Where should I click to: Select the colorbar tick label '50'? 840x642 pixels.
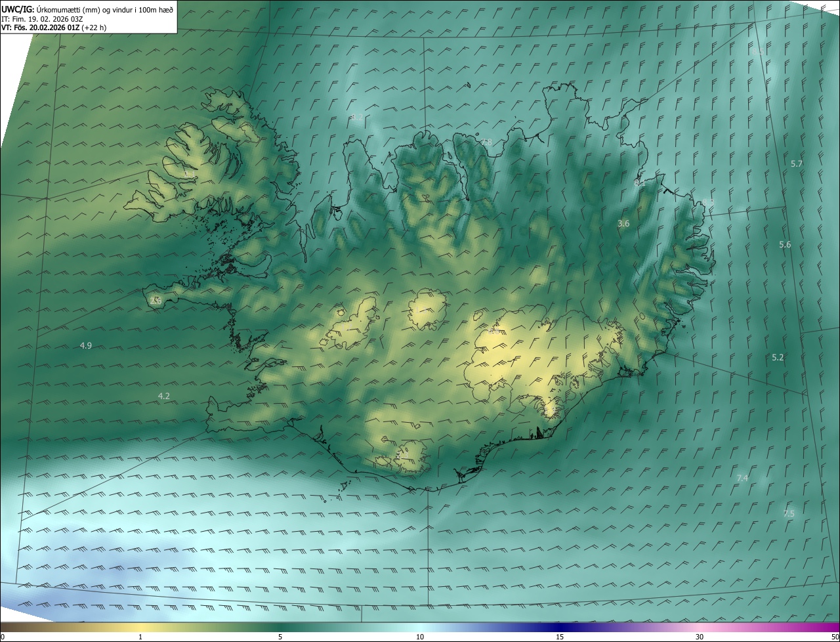coord(835,637)
